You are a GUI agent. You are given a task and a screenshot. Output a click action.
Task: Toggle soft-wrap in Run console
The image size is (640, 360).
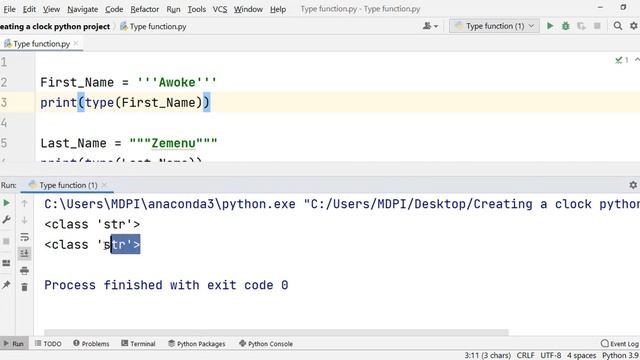point(24,237)
